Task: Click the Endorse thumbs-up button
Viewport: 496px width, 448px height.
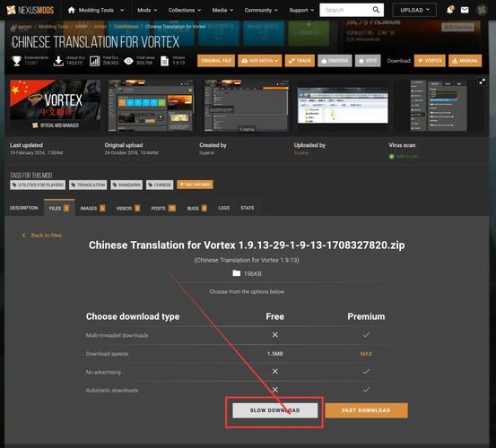Action: tap(335, 61)
